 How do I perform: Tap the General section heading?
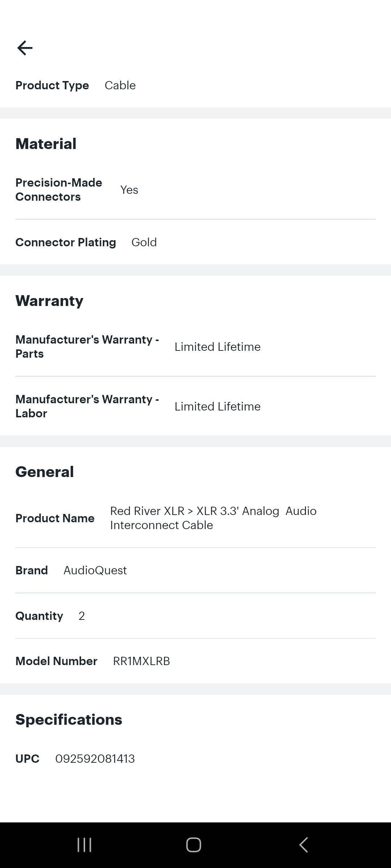click(45, 472)
